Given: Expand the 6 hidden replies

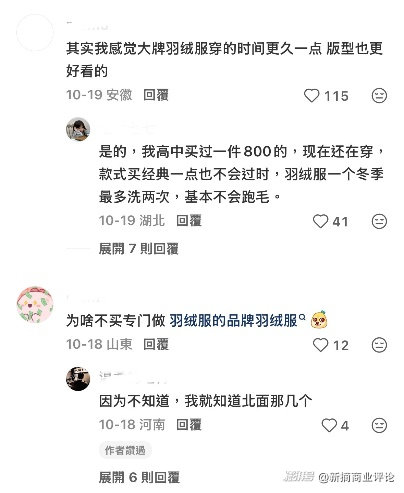Looking at the screenshot, I should [x=139, y=477].
